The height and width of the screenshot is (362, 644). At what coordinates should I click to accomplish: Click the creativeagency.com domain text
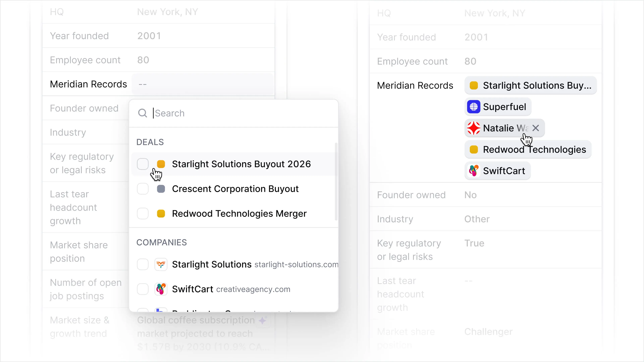(253, 289)
